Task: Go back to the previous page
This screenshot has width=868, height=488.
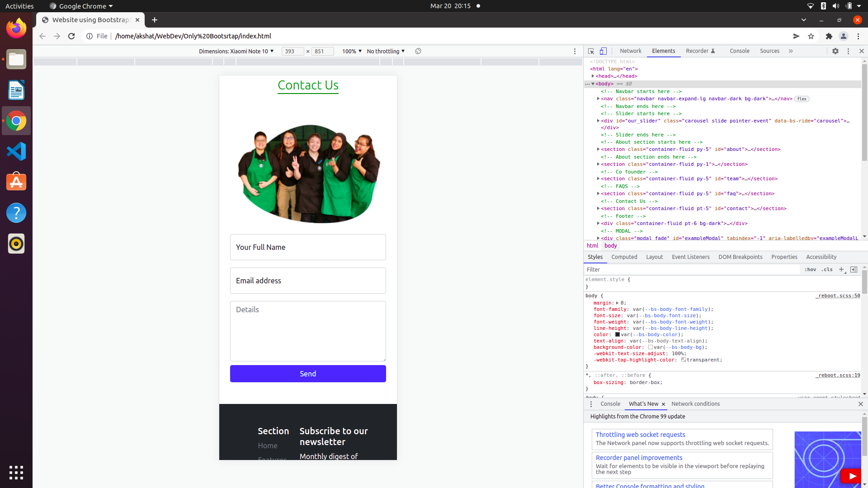Action: [x=42, y=36]
